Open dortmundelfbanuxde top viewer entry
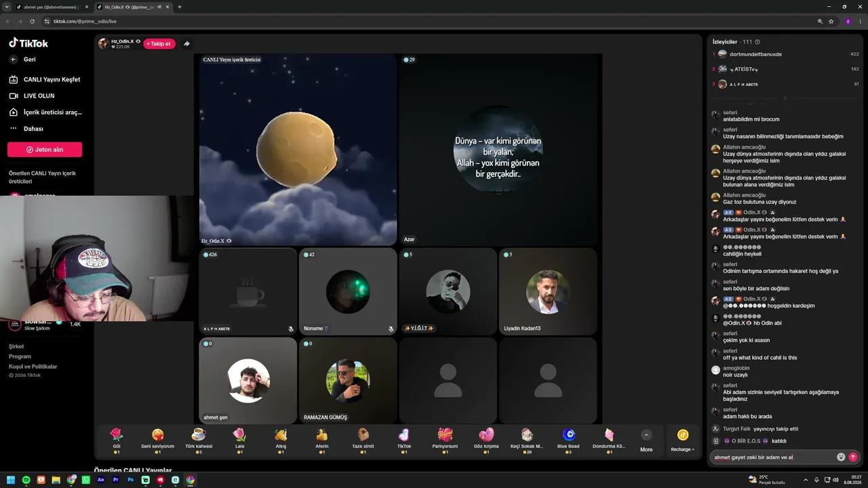The image size is (868, 488). pyautogui.click(x=785, y=54)
